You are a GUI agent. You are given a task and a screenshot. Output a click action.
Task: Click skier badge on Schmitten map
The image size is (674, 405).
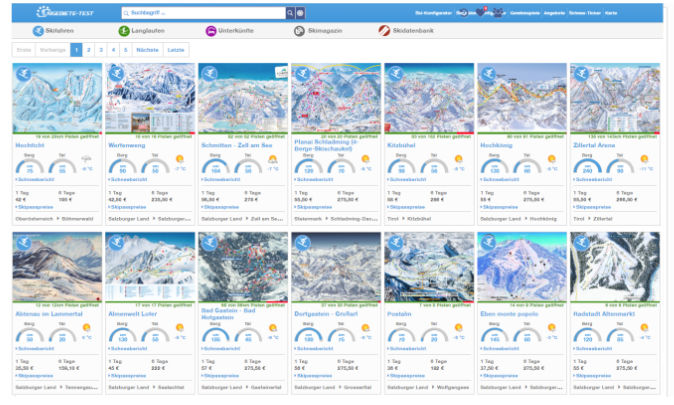pos(209,74)
